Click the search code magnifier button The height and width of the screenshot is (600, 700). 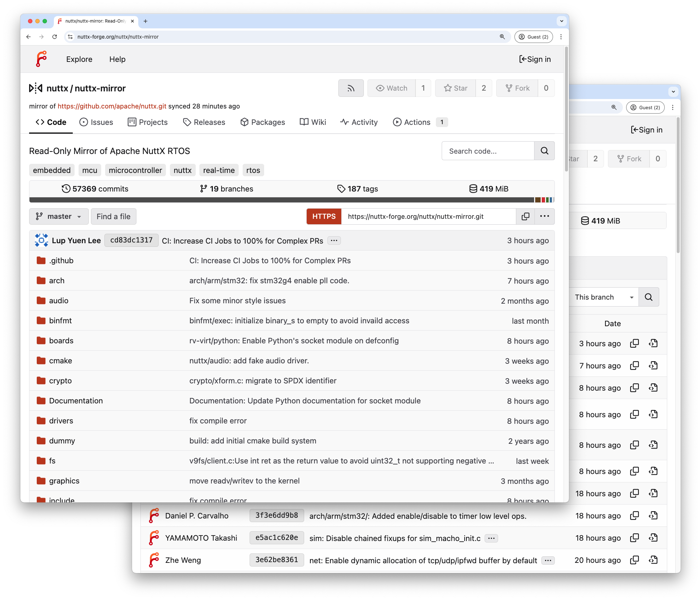click(544, 151)
